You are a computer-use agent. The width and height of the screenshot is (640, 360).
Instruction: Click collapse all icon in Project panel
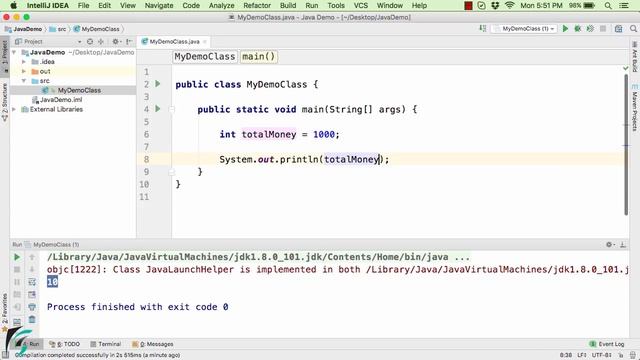[x=101, y=42]
